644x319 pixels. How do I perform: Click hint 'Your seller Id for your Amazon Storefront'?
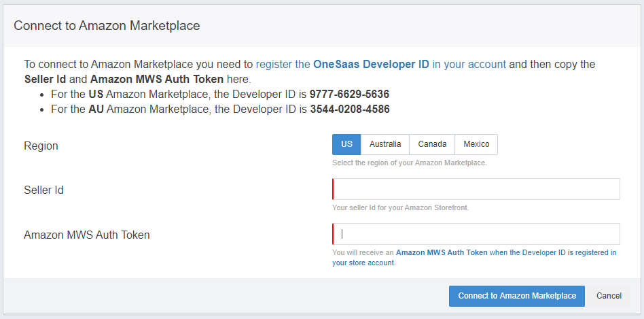[x=400, y=207]
